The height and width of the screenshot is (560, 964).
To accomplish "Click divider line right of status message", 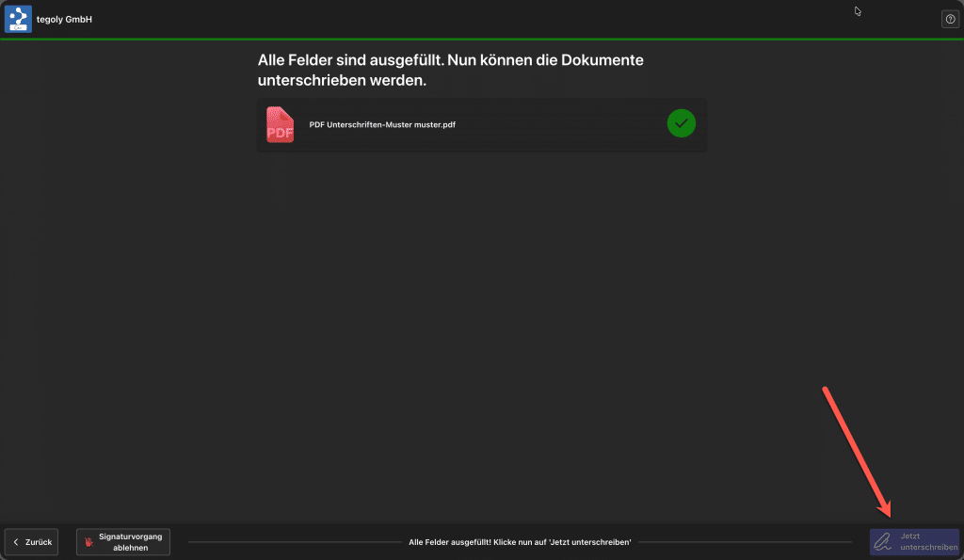I will pyautogui.click(x=744, y=542).
